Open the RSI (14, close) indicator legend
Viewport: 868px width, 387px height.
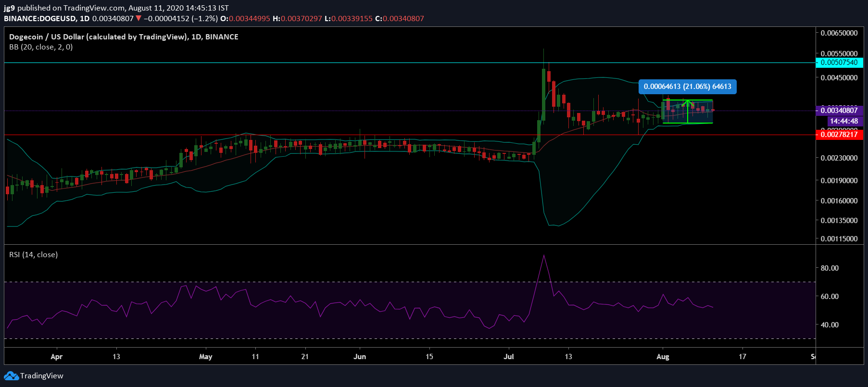click(33, 255)
